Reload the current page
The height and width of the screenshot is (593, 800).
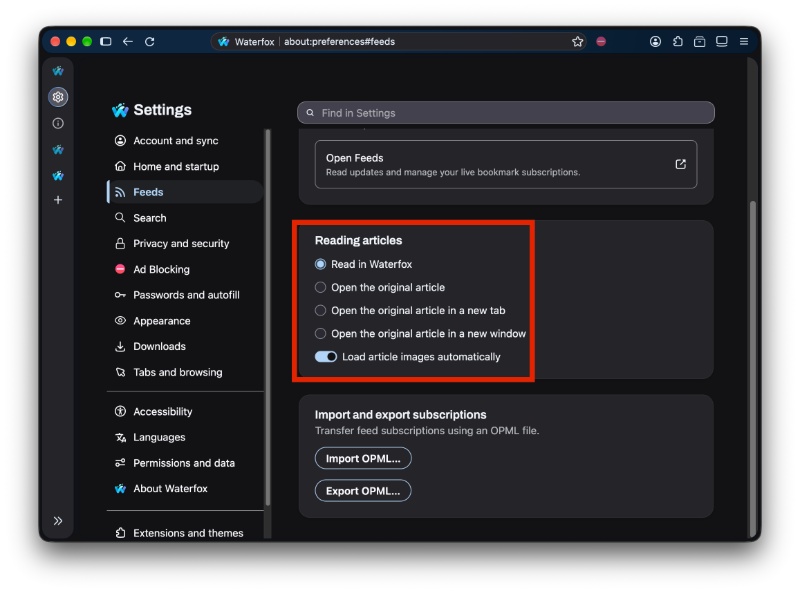tap(149, 41)
